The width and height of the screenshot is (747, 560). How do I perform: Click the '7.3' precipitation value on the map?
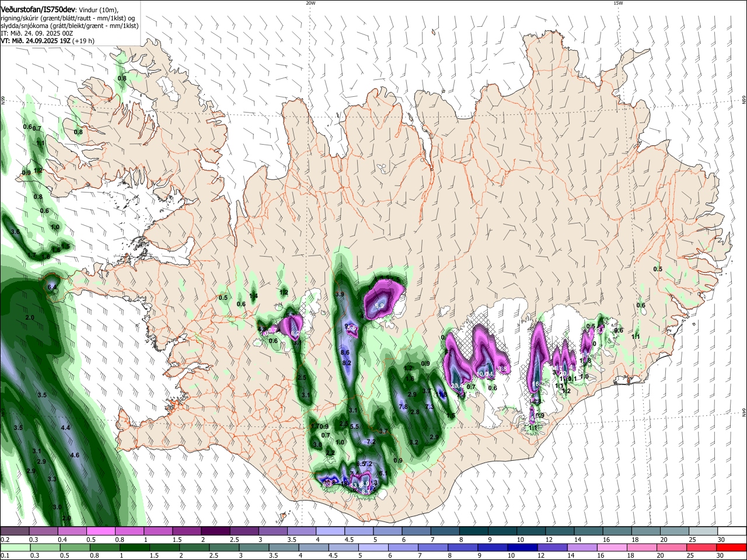430,407
